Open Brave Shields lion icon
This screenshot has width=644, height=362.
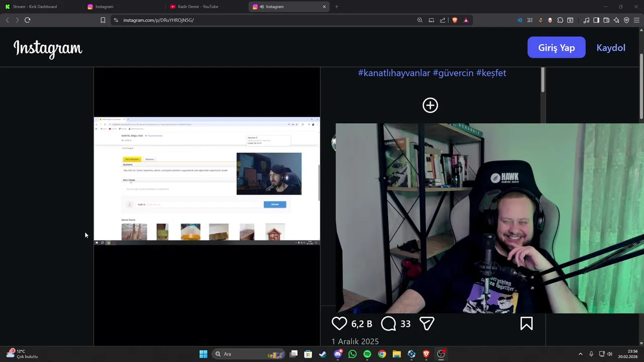[455, 20]
